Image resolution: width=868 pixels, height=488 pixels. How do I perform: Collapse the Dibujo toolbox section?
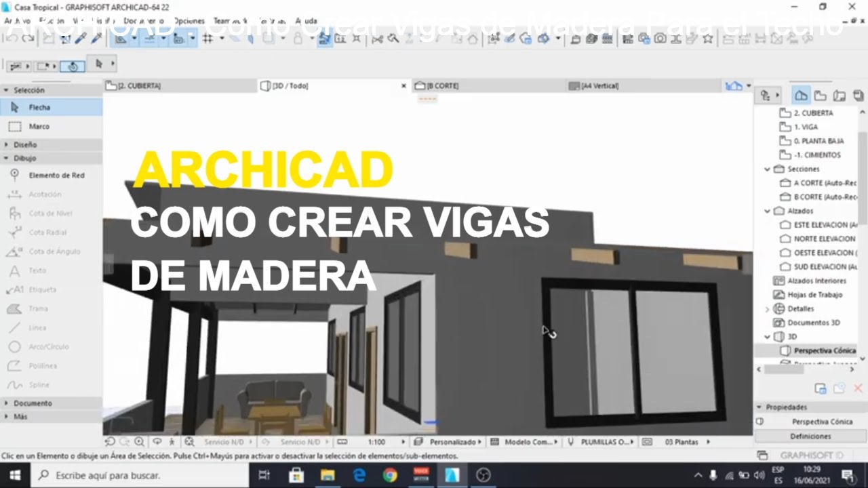click(7, 158)
